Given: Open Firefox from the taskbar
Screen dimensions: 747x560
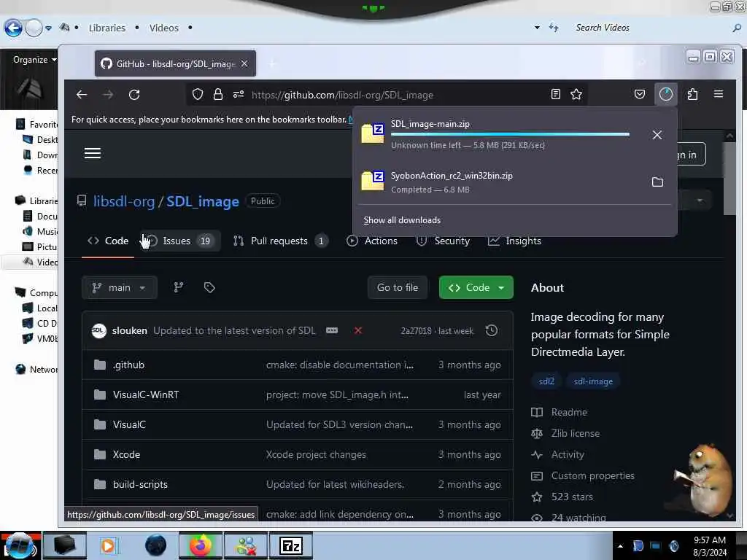Looking at the screenshot, I should [x=201, y=545].
